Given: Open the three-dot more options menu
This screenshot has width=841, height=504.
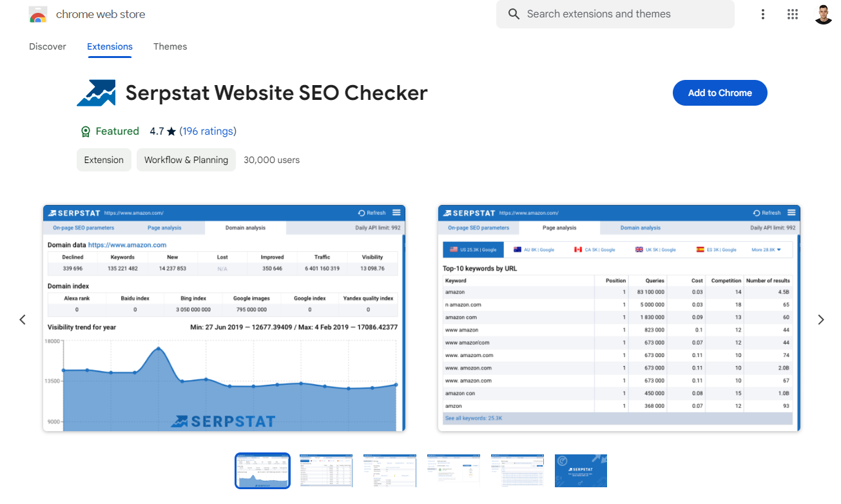Looking at the screenshot, I should 763,14.
